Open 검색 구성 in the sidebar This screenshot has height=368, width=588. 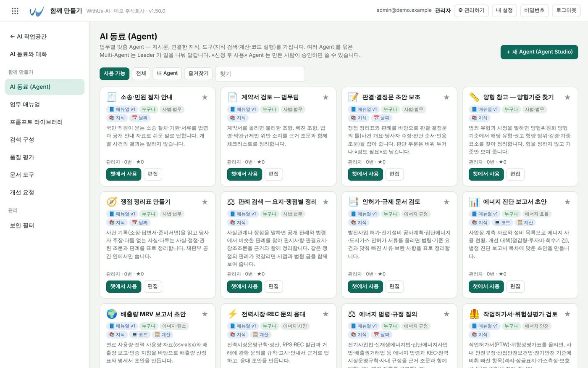(45, 140)
